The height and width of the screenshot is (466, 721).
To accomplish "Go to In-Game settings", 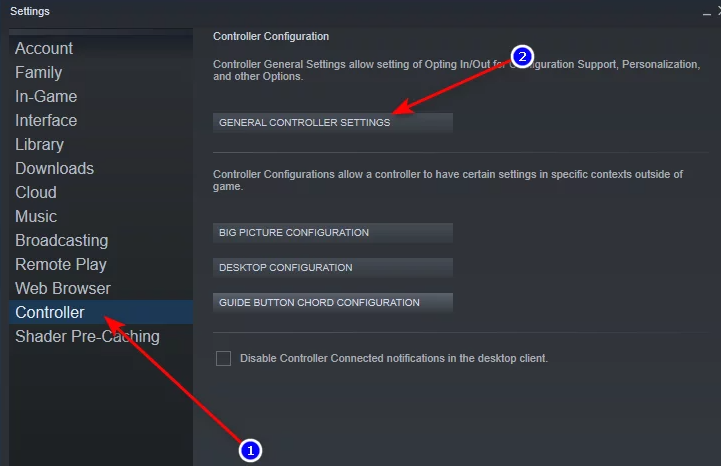I will tap(101, 96).
